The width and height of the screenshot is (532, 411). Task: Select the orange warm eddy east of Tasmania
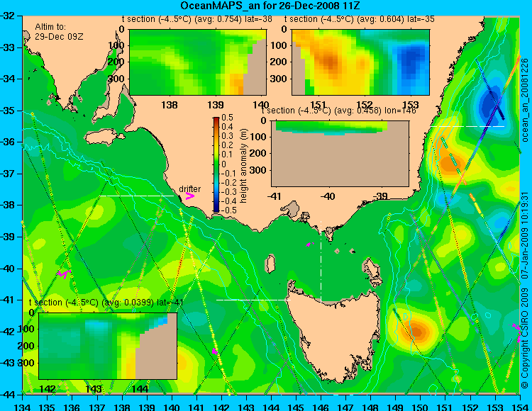point(416,330)
